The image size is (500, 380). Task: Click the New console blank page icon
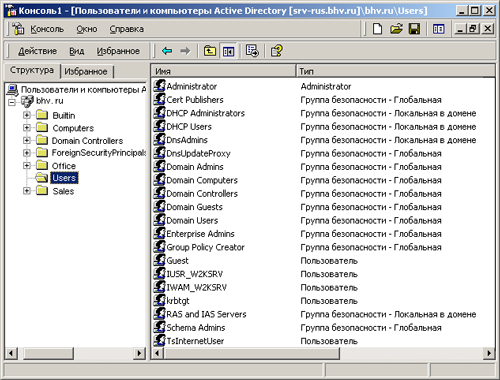(377, 29)
